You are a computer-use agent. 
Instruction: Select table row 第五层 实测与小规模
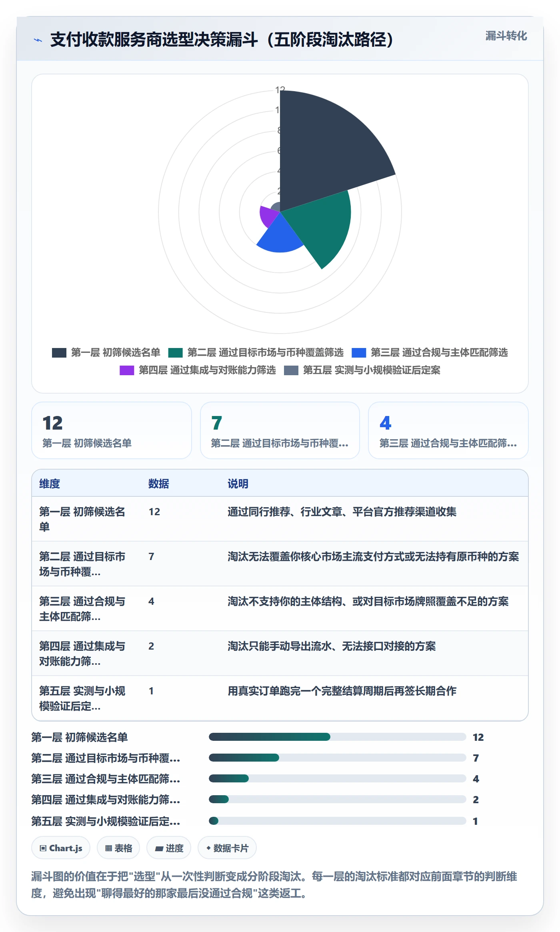280,698
